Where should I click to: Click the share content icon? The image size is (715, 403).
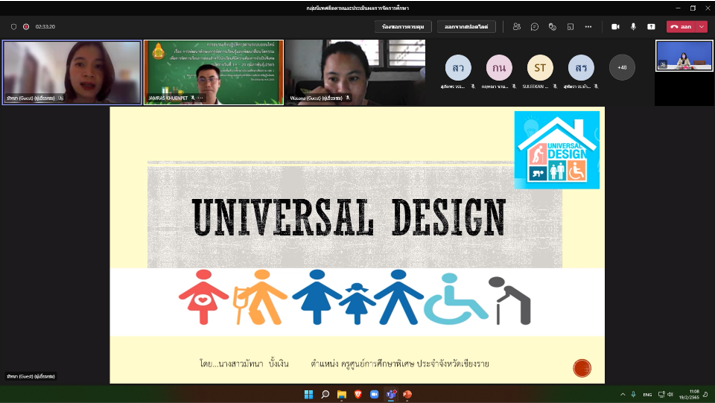click(651, 27)
